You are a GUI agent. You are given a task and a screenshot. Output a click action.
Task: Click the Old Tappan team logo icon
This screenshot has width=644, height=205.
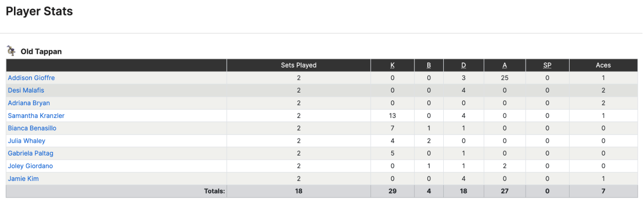[x=11, y=50]
